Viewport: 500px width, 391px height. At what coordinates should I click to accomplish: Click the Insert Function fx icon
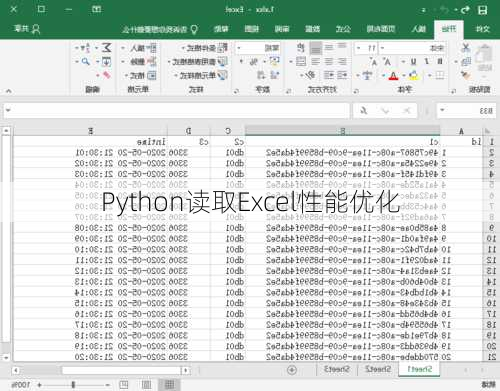point(364,111)
